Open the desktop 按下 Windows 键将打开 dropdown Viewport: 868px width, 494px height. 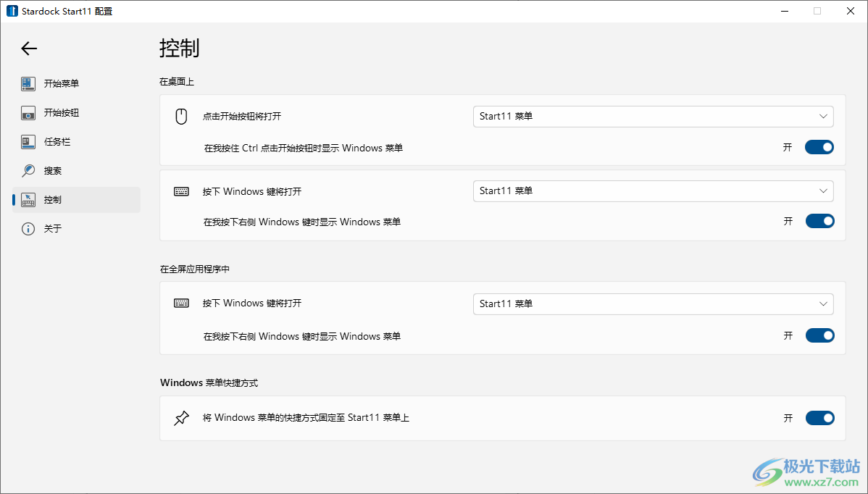point(654,191)
